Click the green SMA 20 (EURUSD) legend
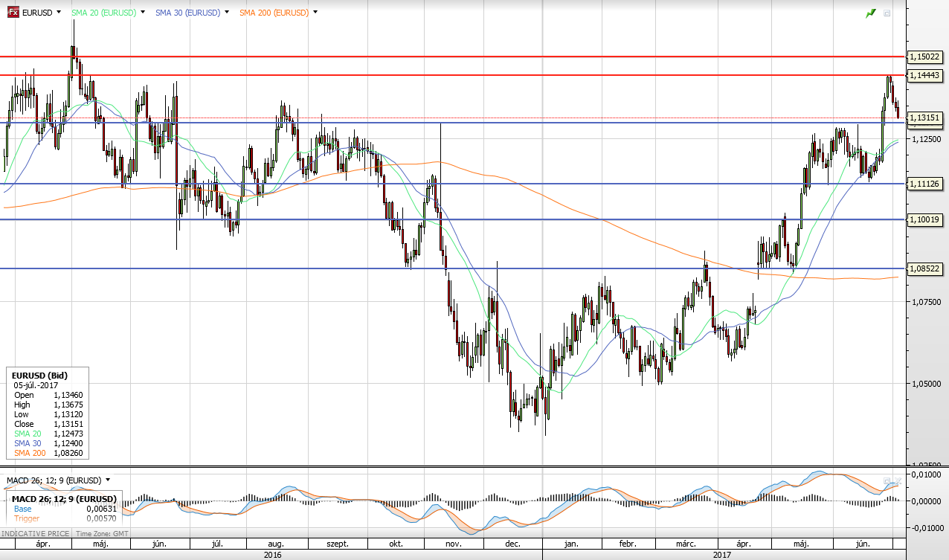The height and width of the screenshot is (560, 949). click(x=103, y=13)
